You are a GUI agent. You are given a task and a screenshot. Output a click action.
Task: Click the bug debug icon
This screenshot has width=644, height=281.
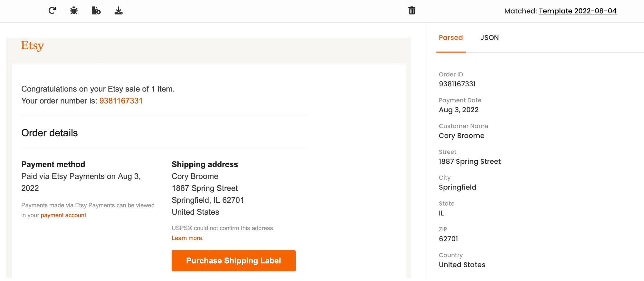tap(74, 11)
